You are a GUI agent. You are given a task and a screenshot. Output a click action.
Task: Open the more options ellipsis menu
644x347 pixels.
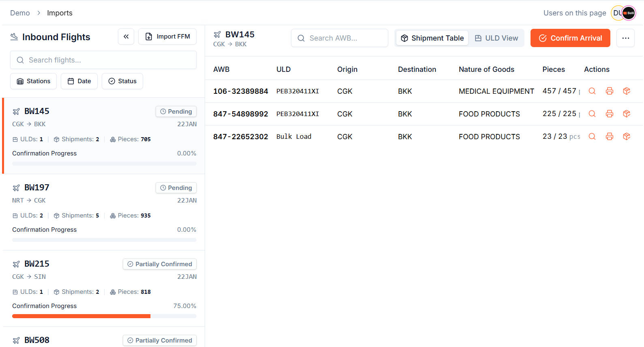(x=625, y=38)
